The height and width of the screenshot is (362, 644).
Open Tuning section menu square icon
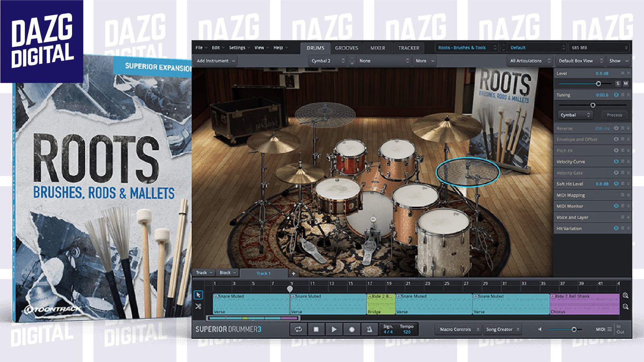click(622, 95)
